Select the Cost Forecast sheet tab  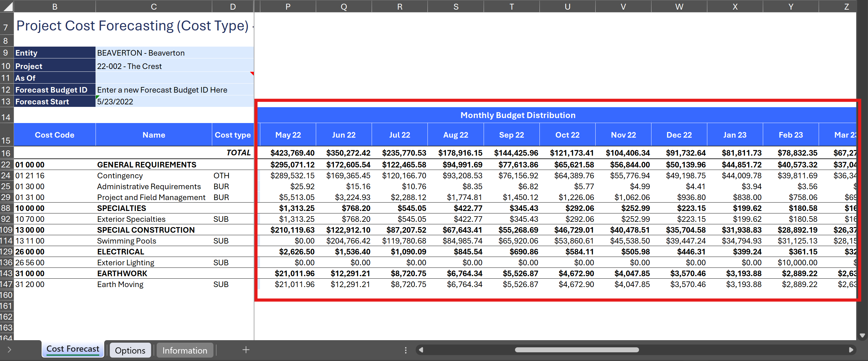coord(73,349)
